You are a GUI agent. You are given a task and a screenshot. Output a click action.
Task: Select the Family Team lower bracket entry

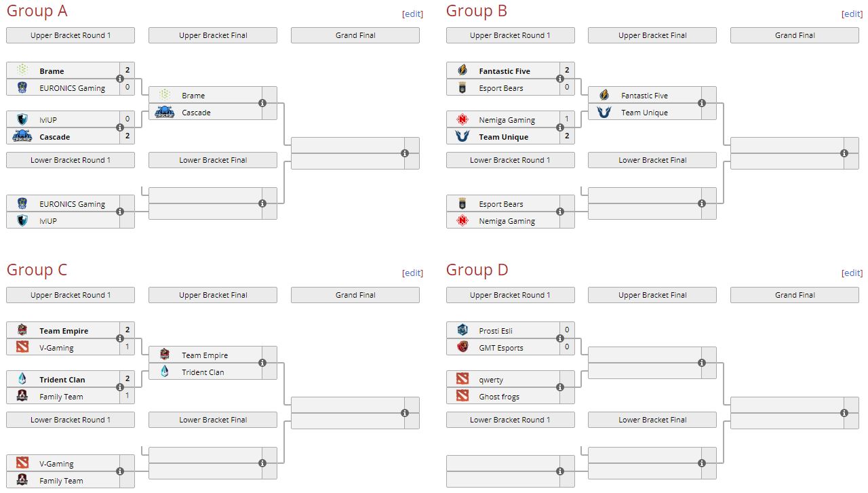tap(61, 480)
